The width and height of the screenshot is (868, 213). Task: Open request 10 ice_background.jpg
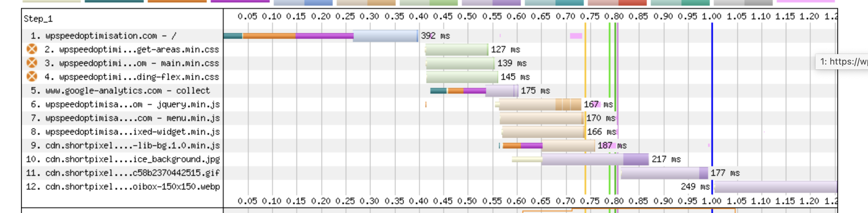tap(123, 159)
